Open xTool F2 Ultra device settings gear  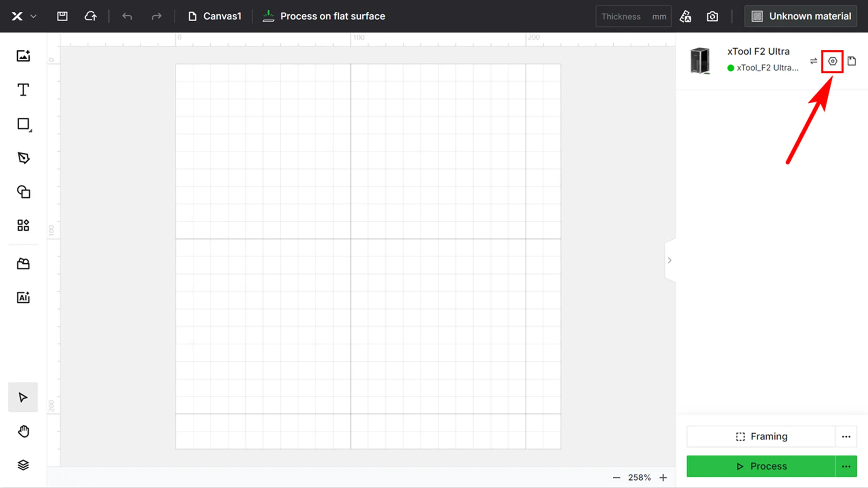click(832, 61)
